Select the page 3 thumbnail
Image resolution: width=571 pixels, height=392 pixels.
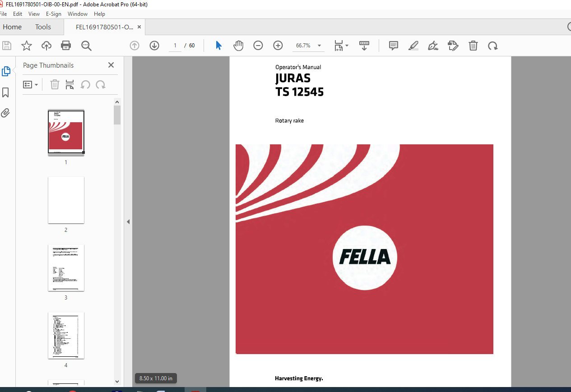(66, 267)
